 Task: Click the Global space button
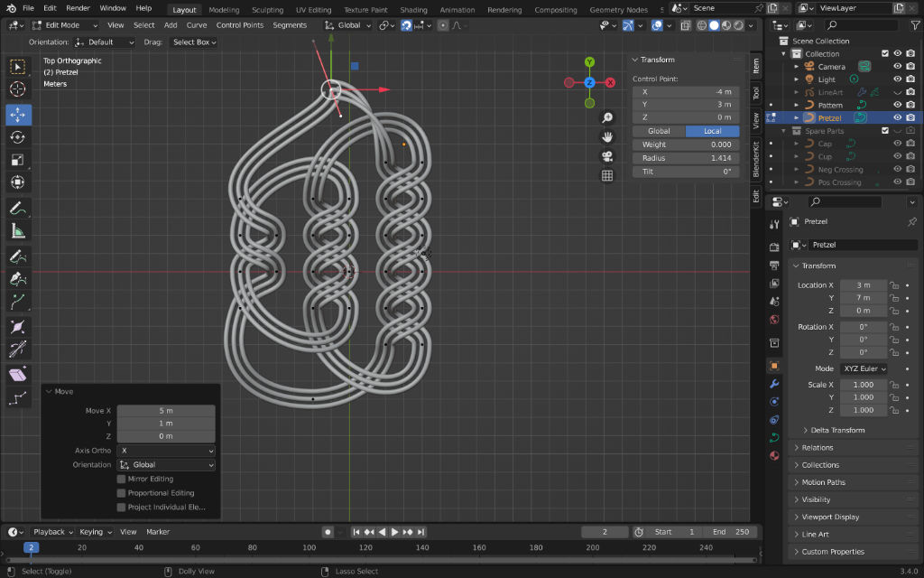659,131
